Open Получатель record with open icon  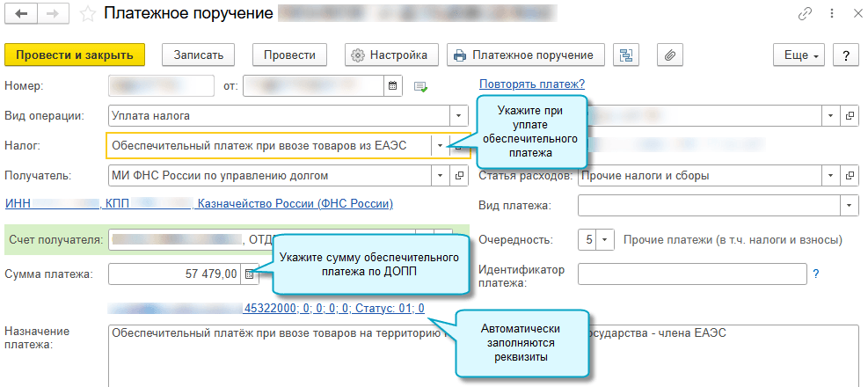tap(459, 176)
